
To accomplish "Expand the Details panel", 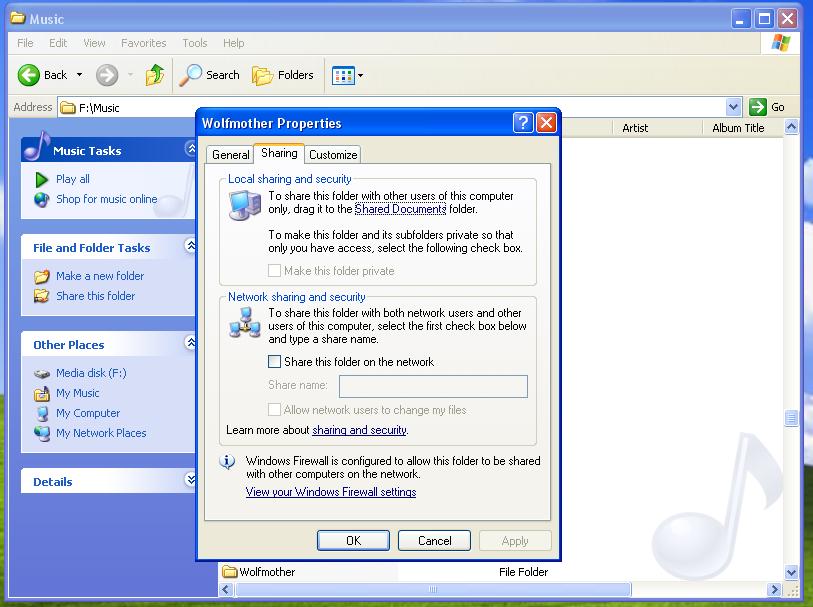I will pyautogui.click(x=190, y=479).
